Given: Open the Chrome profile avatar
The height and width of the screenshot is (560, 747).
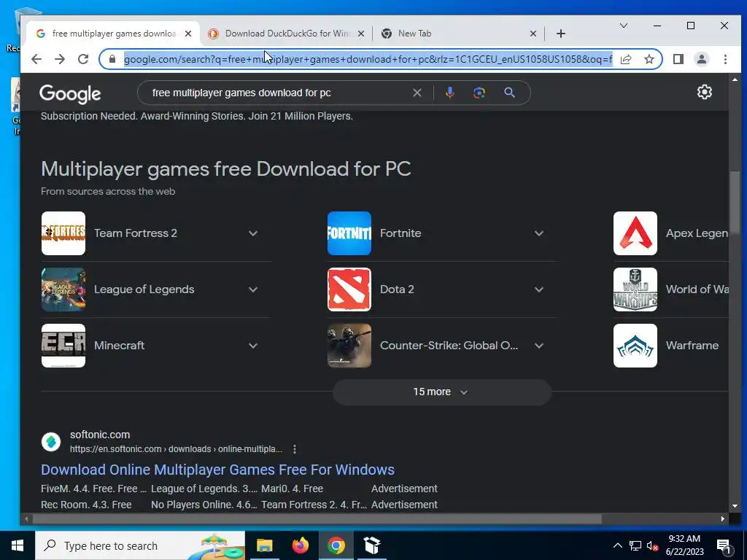Looking at the screenshot, I should tap(702, 59).
